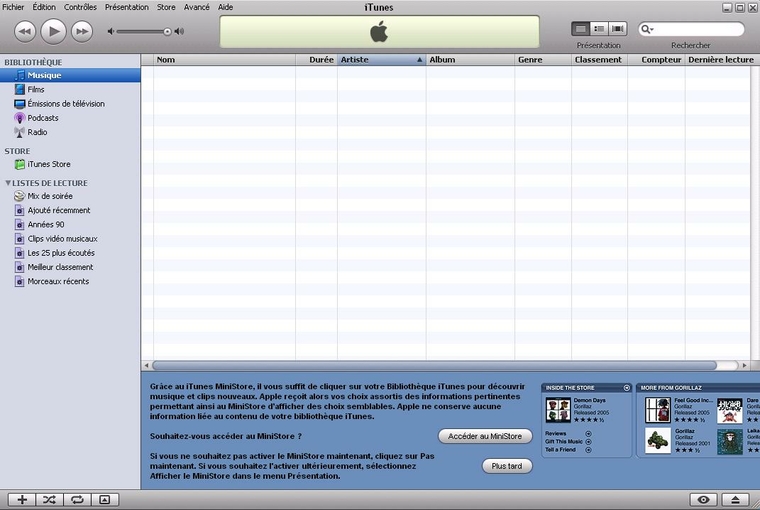Switch to list view presentation

click(x=580, y=29)
